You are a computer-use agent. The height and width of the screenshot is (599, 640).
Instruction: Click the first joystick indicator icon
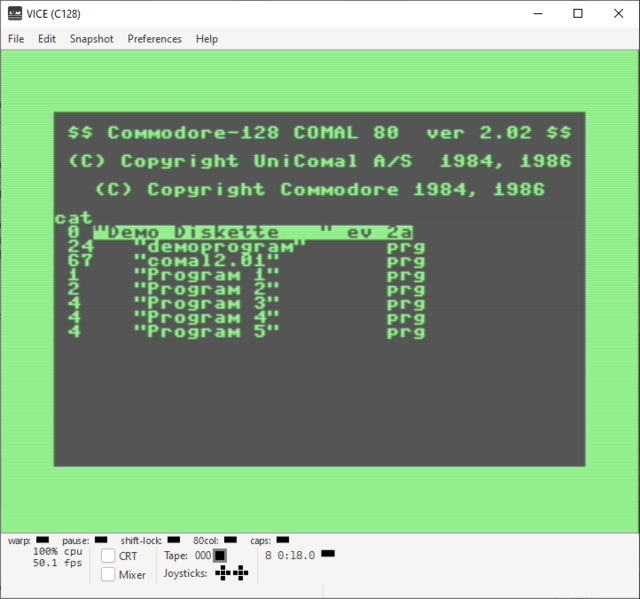pyautogui.click(x=222, y=573)
